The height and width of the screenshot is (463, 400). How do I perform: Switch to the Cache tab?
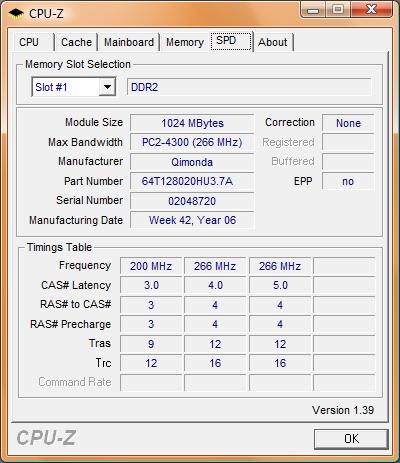(x=76, y=42)
